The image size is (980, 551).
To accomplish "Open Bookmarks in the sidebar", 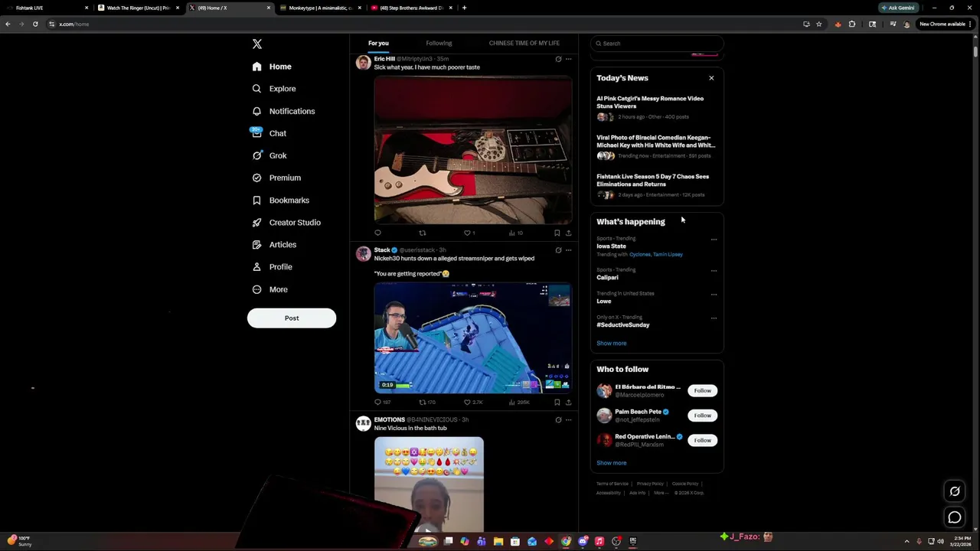I will point(280,201).
